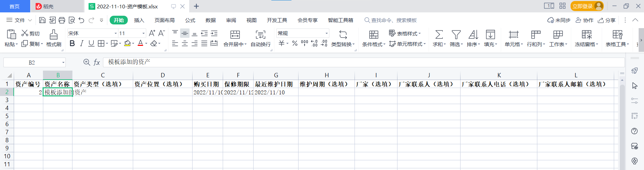
Task: Redo the last action
Action: coord(91,20)
